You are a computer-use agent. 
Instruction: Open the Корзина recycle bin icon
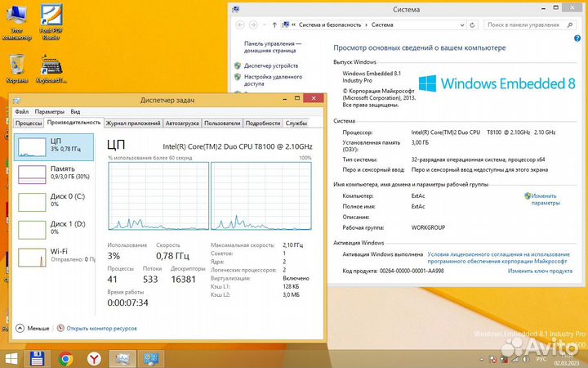17,69
